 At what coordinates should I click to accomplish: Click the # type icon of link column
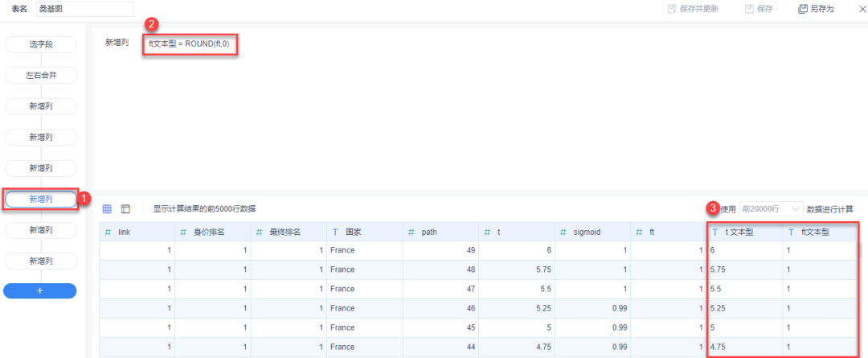pyautogui.click(x=108, y=232)
